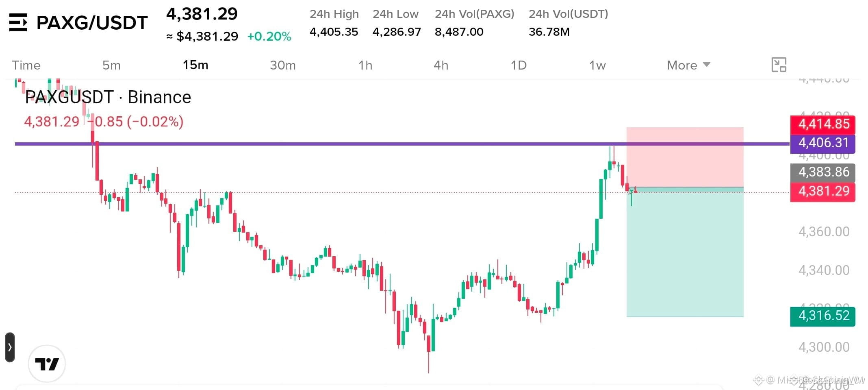
Task: Open the trading pair list menu icon
Action: click(18, 22)
